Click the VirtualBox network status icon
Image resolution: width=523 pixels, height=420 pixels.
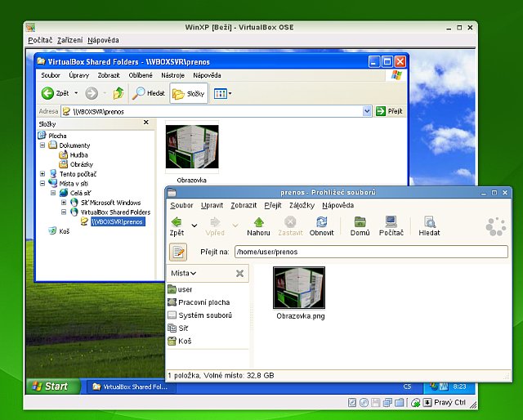pos(387,403)
